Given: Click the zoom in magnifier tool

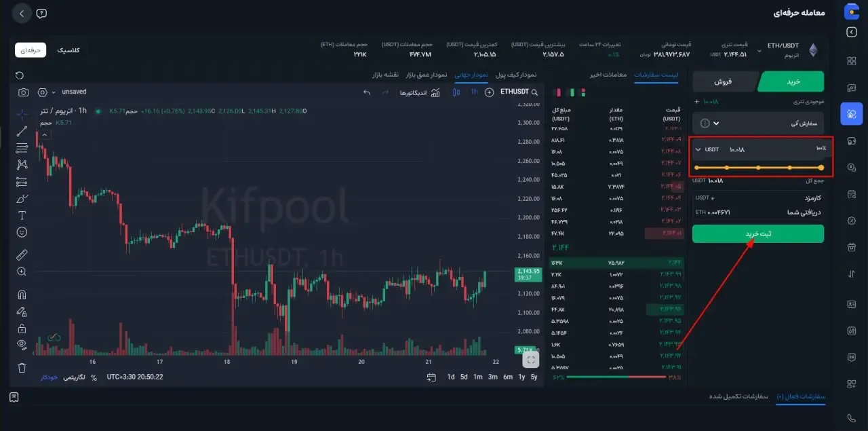Looking at the screenshot, I should 22,271.
